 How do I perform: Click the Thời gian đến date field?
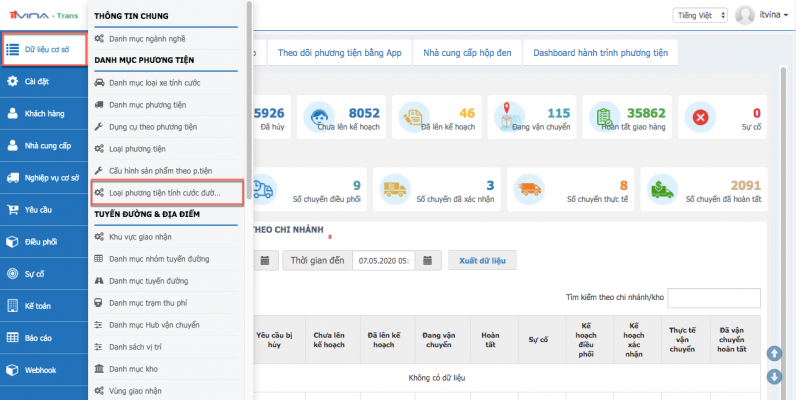381,261
